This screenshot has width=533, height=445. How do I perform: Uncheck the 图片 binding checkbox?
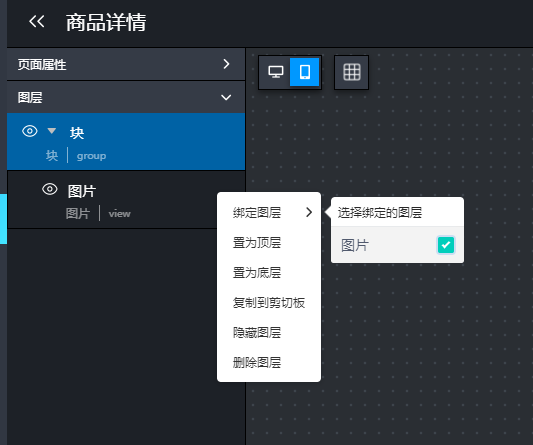(x=446, y=245)
